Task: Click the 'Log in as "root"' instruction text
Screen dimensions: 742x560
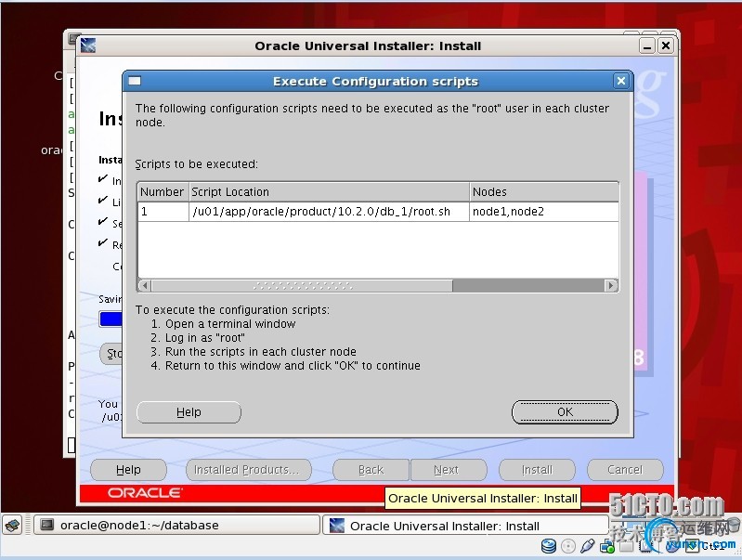Action: [205, 337]
